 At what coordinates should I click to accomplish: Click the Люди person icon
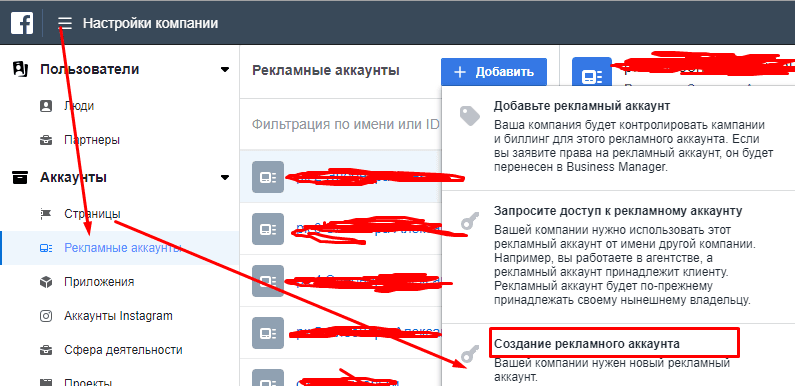pyautogui.click(x=46, y=106)
